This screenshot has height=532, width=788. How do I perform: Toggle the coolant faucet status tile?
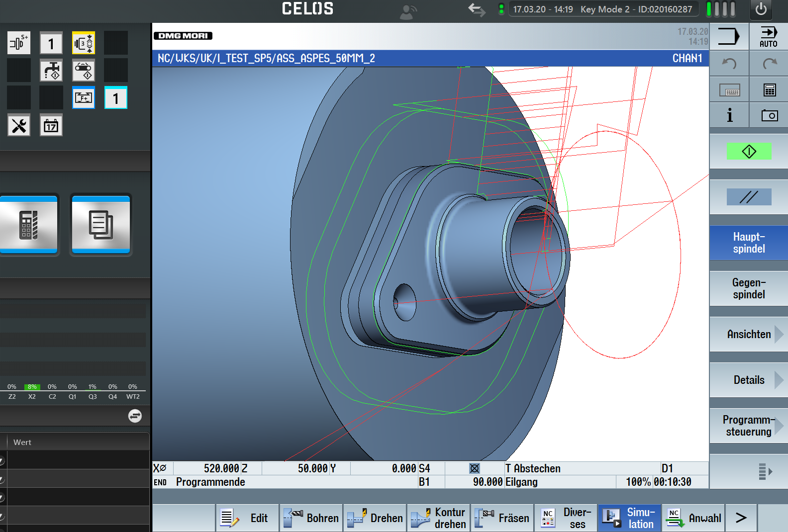pyautogui.click(x=51, y=71)
